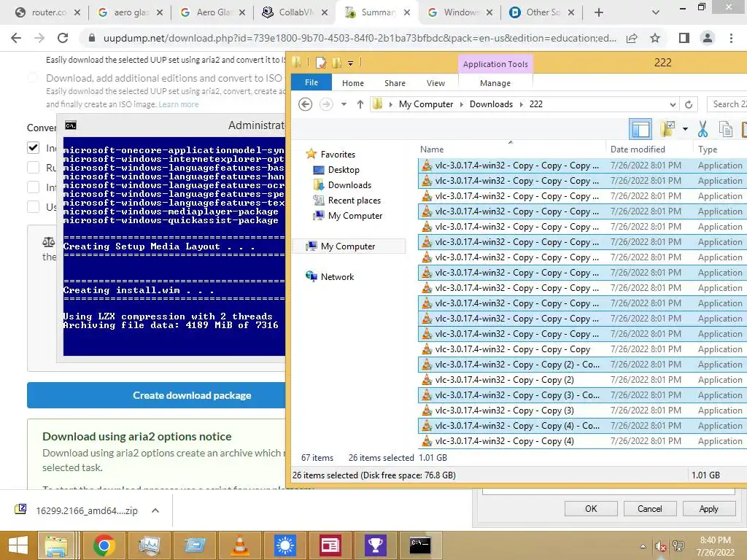The height and width of the screenshot is (560, 747).
Task: Expand the Downloads breadcrumb arrow
Action: (521, 104)
